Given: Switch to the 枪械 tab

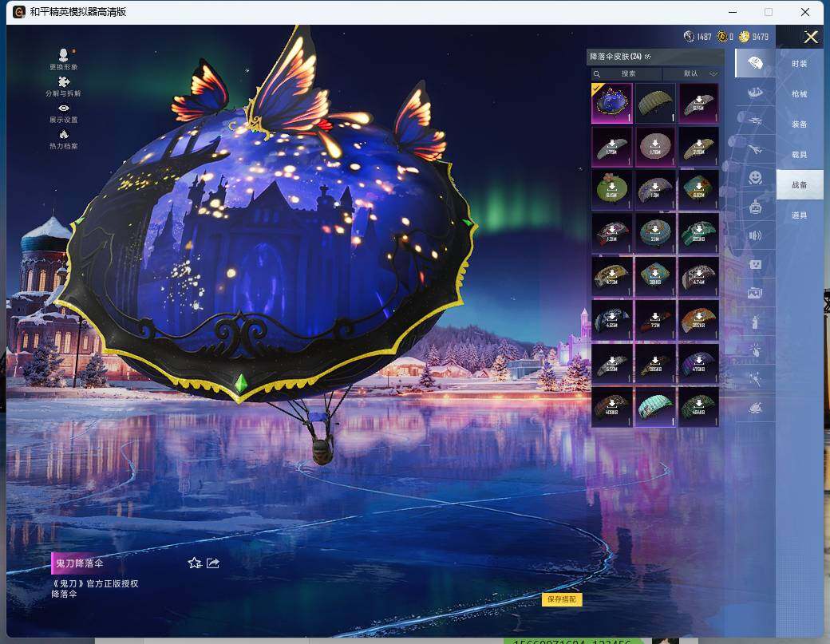Looking at the screenshot, I should (x=800, y=93).
